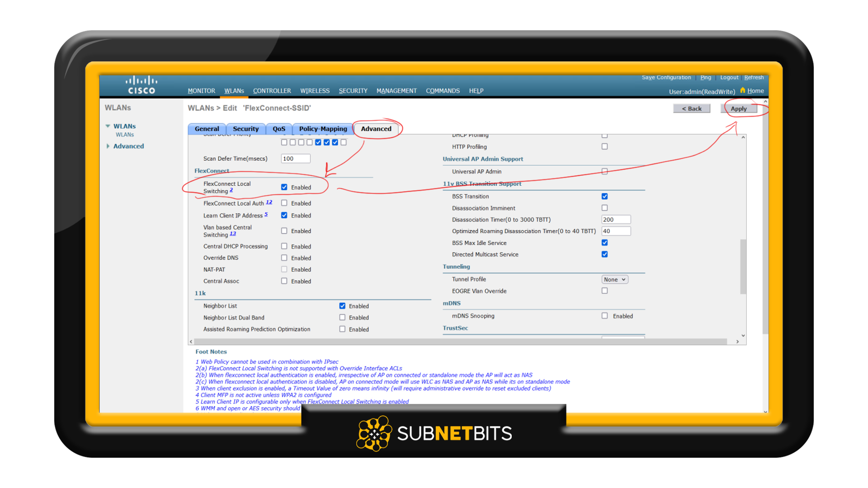Screen dimensions: 868x488
Task: Enable Central Assoc checkbox
Action: [x=284, y=281]
